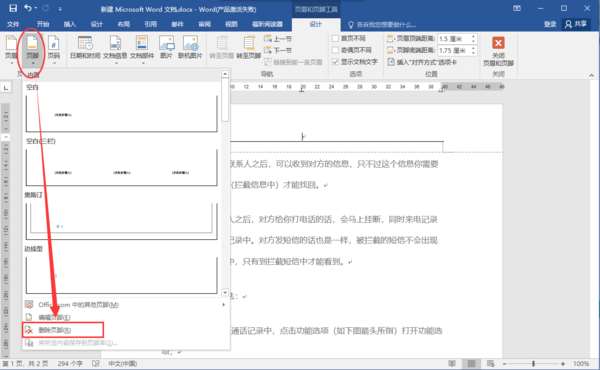Expand the Document Parts (文档部件) dropdown
Screen dimensions: 600x370
point(142,49)
